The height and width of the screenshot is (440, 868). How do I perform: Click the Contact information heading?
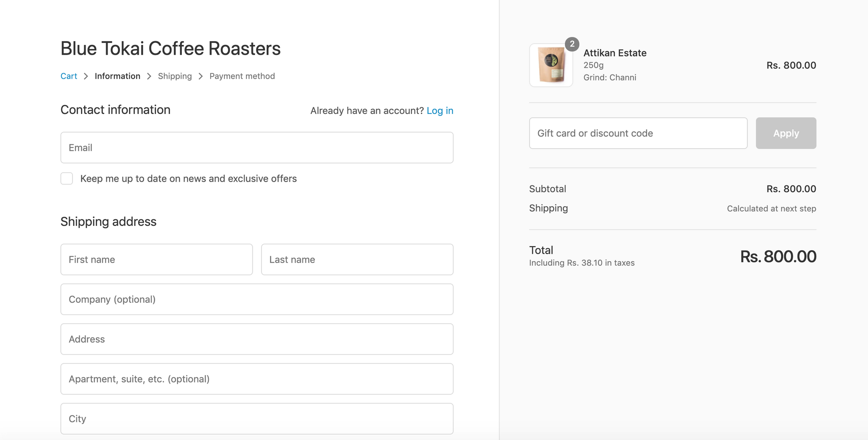115,110
